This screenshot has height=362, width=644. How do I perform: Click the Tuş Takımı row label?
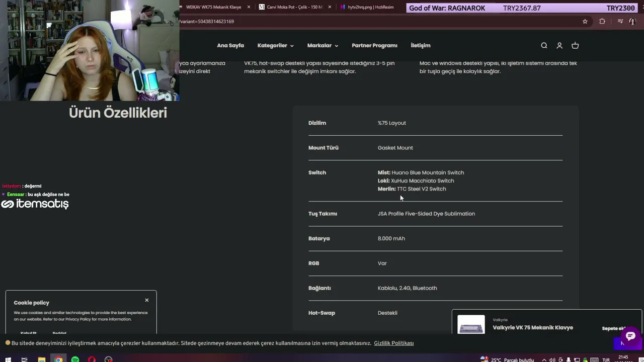(x=323, y=214)
